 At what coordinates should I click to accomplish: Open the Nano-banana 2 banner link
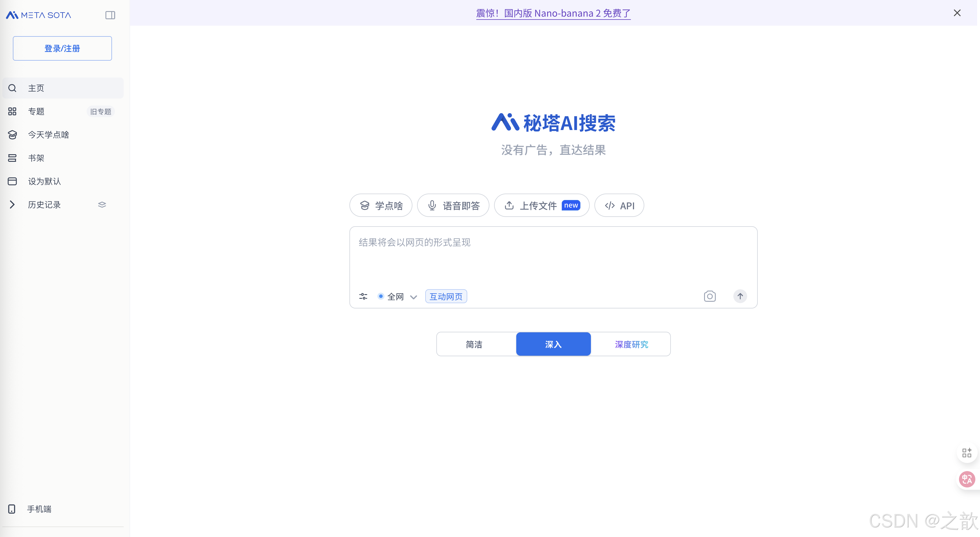point(553,13)
